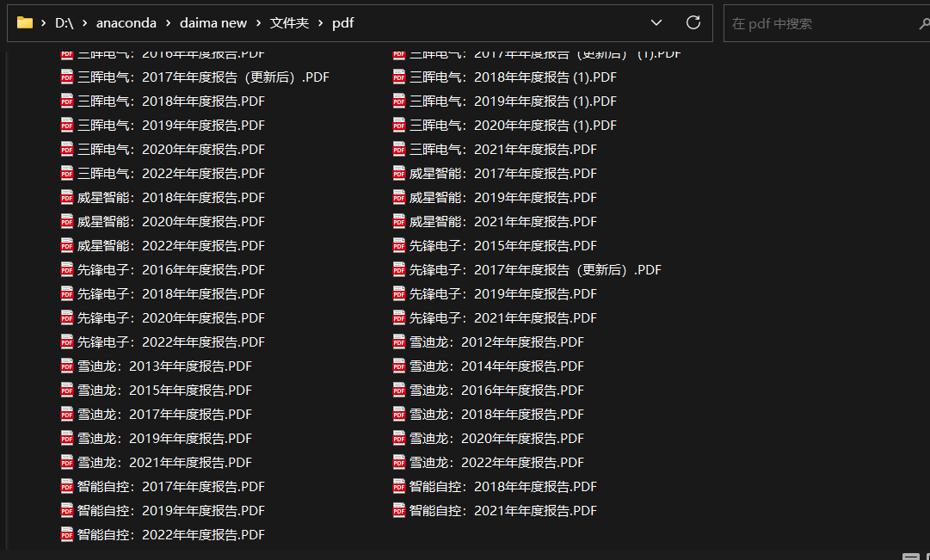Screen dimensions: 930x560
Task: Select PDF icon of 先锋电子：2020年年度报告.PDF
Action: click(x=67, y=318)
